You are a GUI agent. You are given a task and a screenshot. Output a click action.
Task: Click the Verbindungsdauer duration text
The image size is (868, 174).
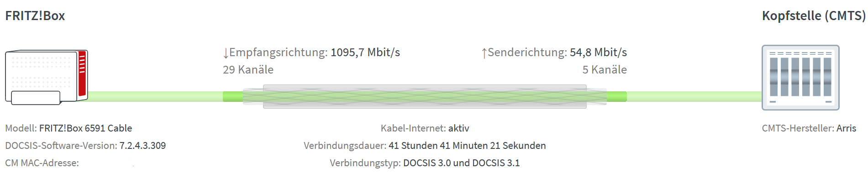[x=425, y=146]
